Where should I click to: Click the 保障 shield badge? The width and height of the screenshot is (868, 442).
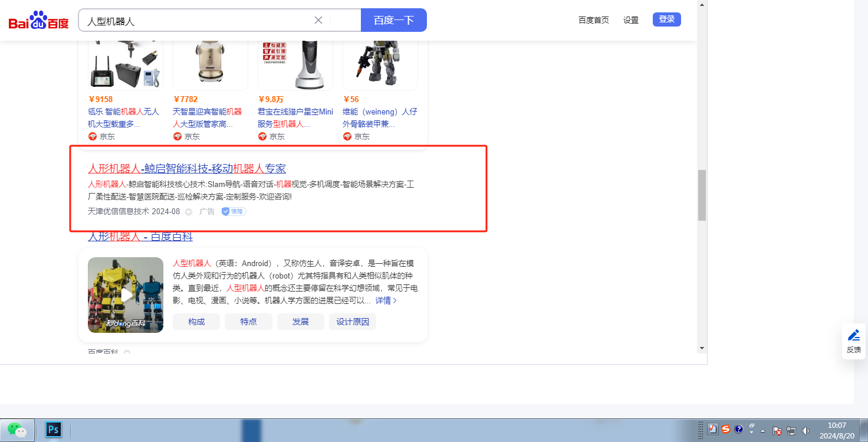234,211
